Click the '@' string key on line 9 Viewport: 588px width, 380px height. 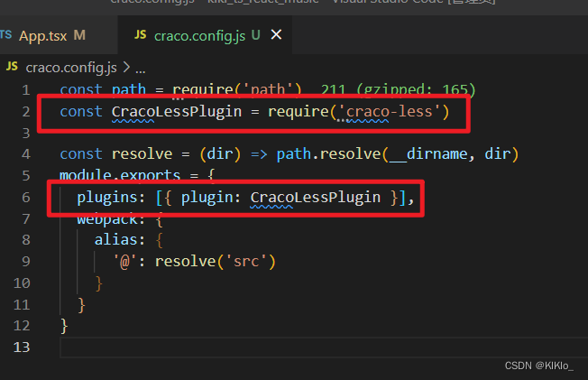coord(124,262)
